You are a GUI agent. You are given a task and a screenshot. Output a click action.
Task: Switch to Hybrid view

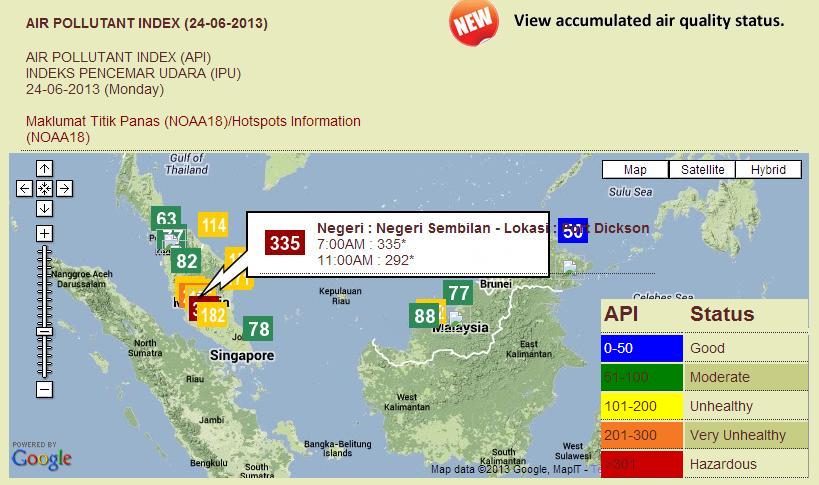coord(768,170)
